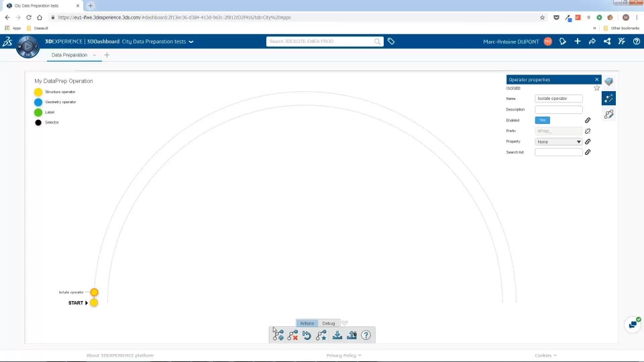Click the link icon beside Enabled
The height and width of the screenshot is (362, 644).
[x=588, y=120]
